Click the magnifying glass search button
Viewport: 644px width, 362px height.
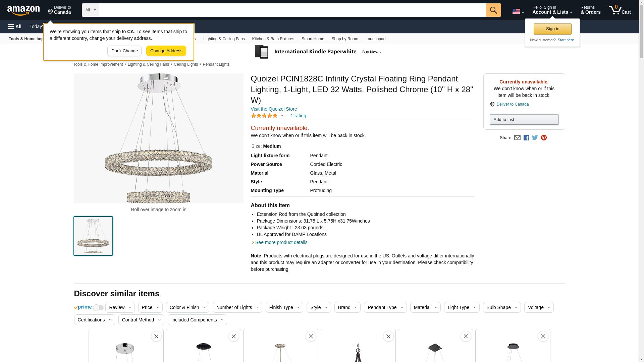point(493,10)
